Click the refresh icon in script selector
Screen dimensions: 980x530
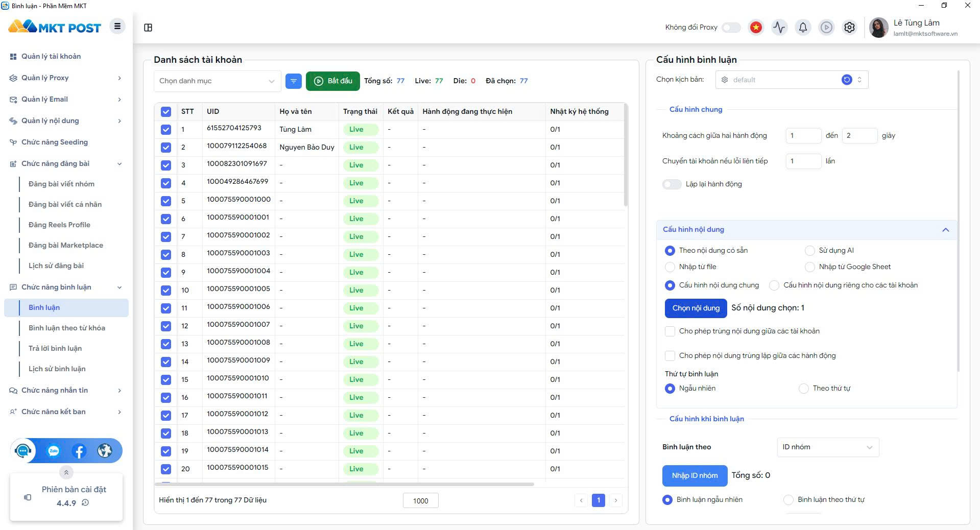coord(847,80)
